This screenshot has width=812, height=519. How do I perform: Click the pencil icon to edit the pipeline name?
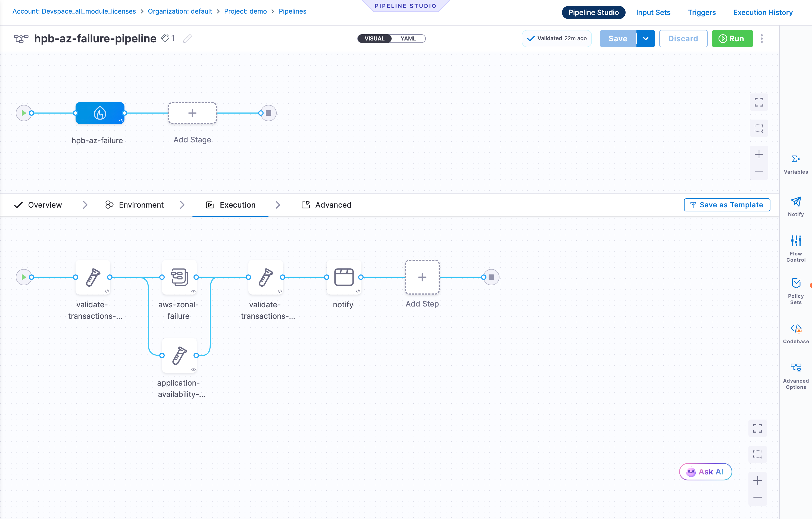[188, 38]
